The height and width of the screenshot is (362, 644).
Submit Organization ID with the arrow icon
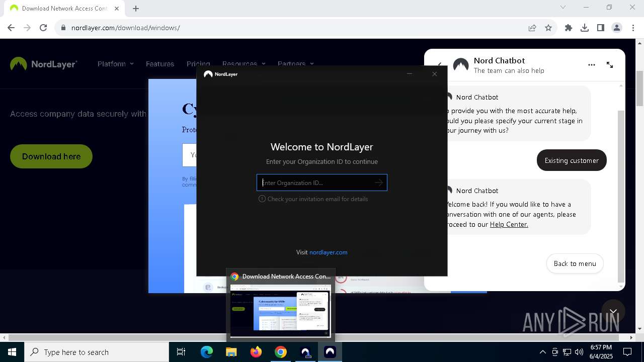[x=379, y=183]
